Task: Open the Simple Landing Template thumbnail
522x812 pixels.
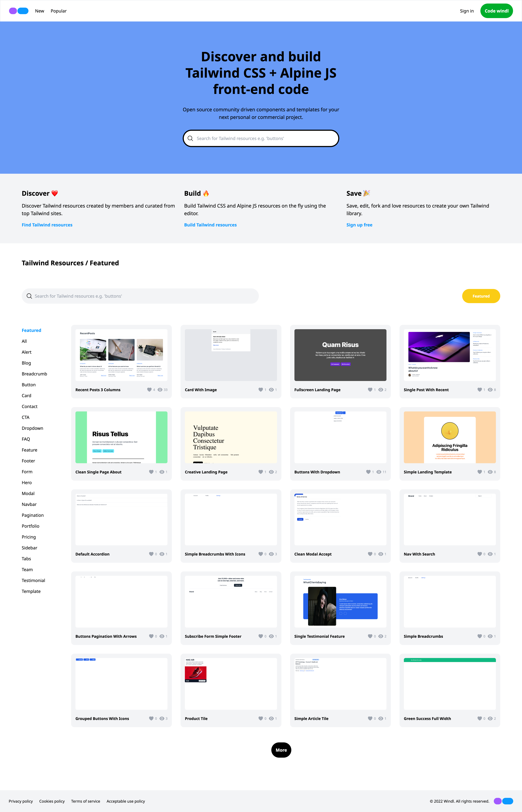Action: point(450,437)
